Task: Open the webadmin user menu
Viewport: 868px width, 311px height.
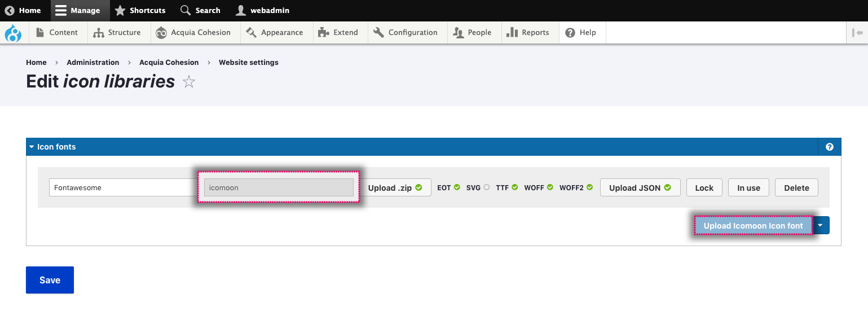Action: tap(262, 10)
